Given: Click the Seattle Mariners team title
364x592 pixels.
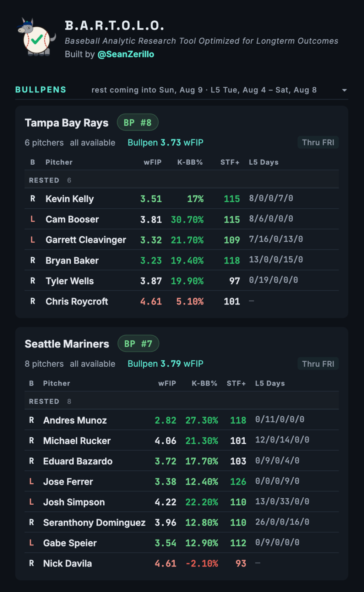Looking at the screenshot, I should pos(67,344).
